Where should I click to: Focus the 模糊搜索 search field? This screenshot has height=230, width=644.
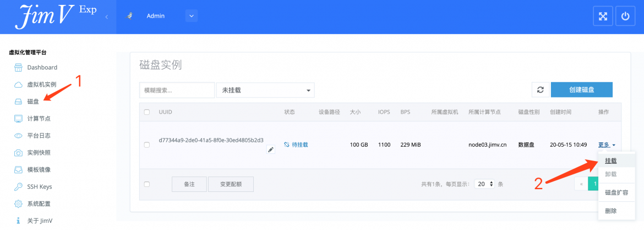coord(177,90)
